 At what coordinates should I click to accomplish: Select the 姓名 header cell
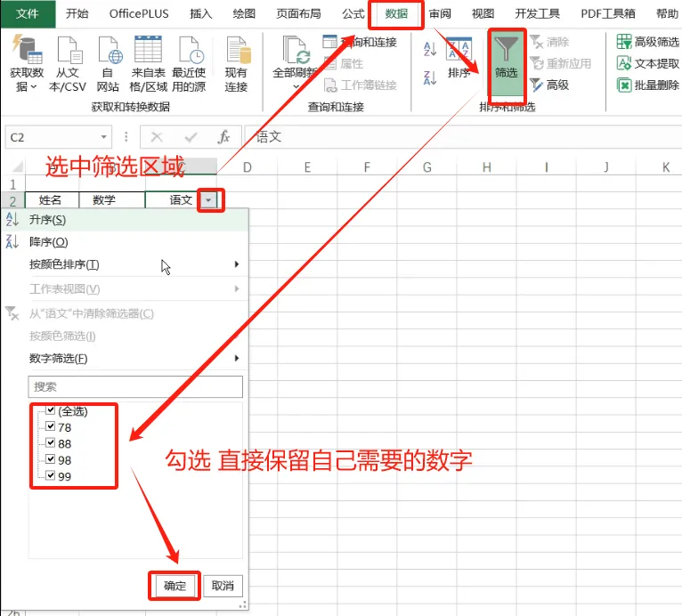click(x=52, y=200)
